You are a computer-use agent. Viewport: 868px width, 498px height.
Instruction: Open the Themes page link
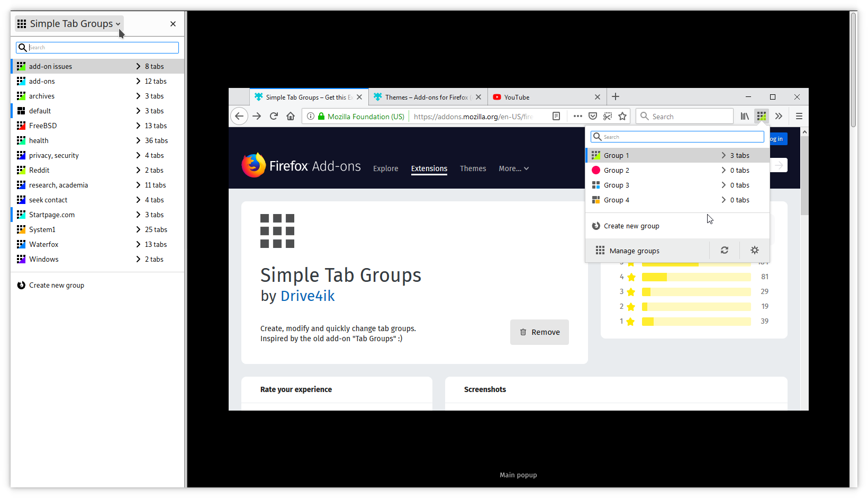click(473, 168)
